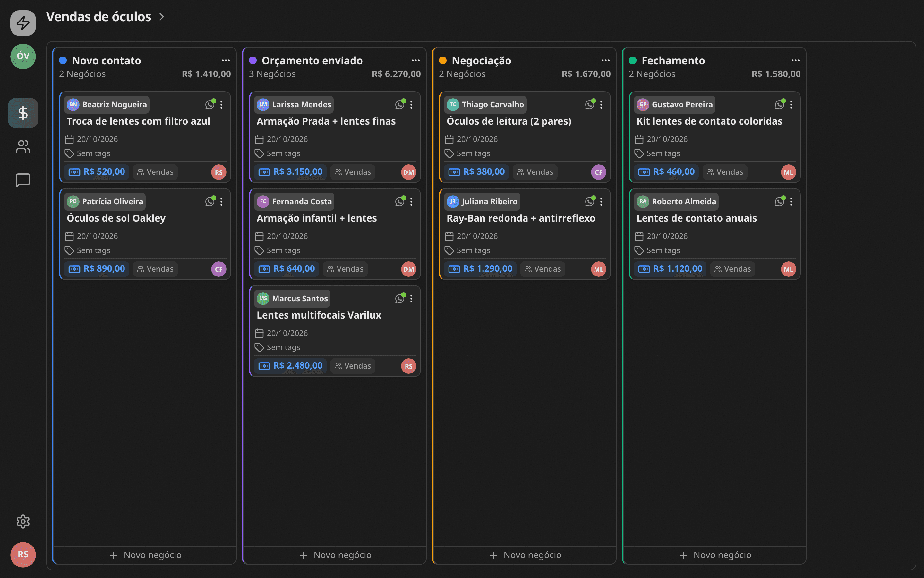Open Negociação column options menu
This screenshot has height=578, width=924.
click(x=605, y=60)
